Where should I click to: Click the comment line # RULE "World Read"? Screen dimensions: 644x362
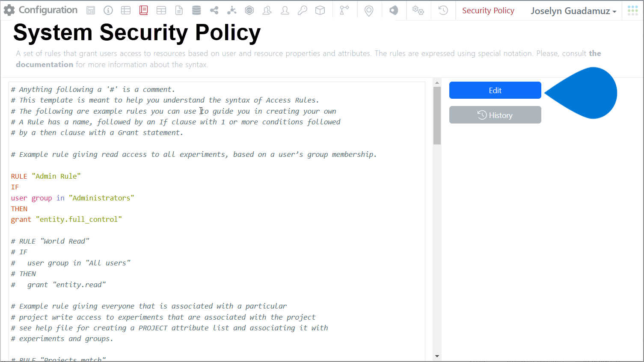click(50, 241)
